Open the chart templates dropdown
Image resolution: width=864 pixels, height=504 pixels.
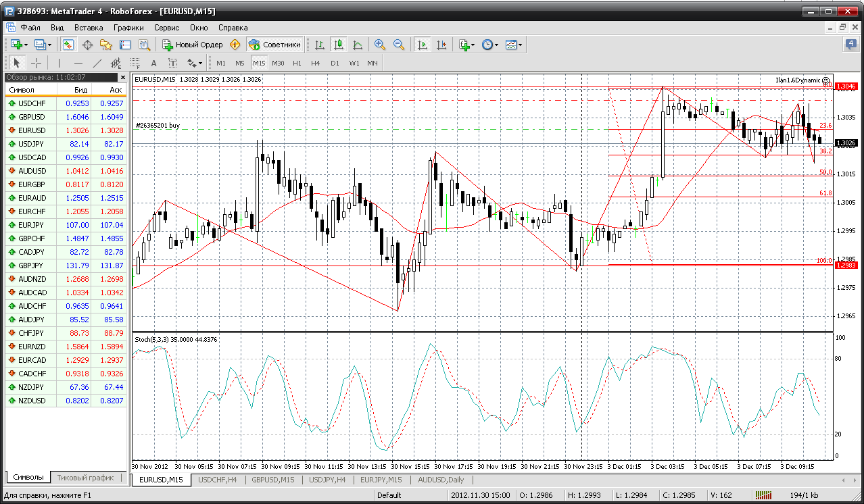pos(514,45)
